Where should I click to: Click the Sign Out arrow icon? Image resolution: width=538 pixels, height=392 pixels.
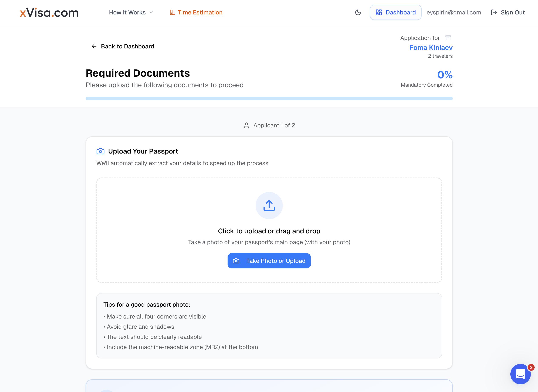pos(494,12)
